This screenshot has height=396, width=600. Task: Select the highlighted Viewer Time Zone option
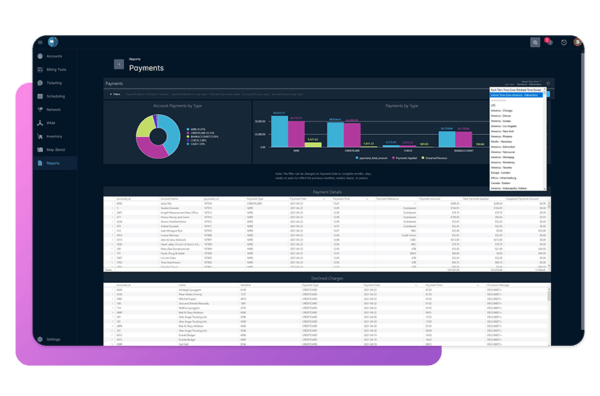(516, 95)
